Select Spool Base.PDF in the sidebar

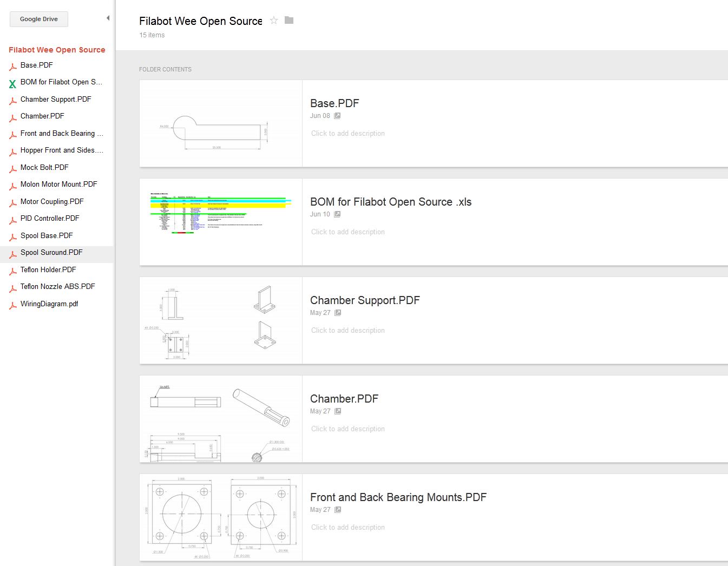[x=47, y=235]
